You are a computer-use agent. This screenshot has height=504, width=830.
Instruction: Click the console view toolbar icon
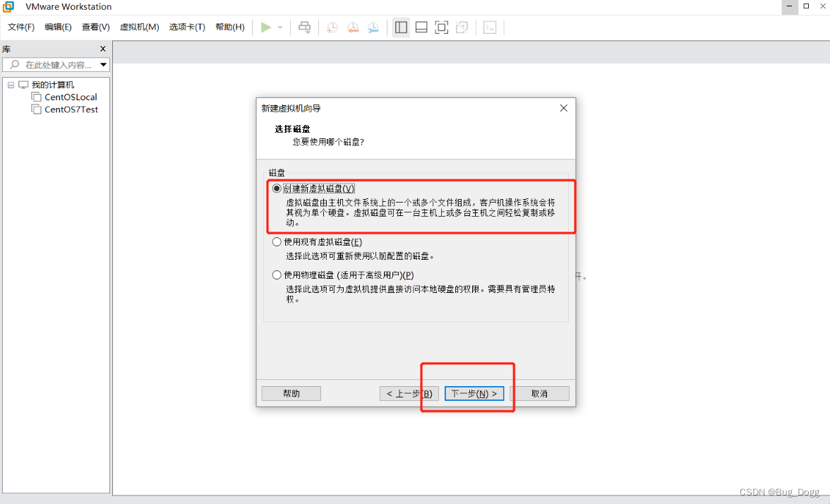coord(490,27)
